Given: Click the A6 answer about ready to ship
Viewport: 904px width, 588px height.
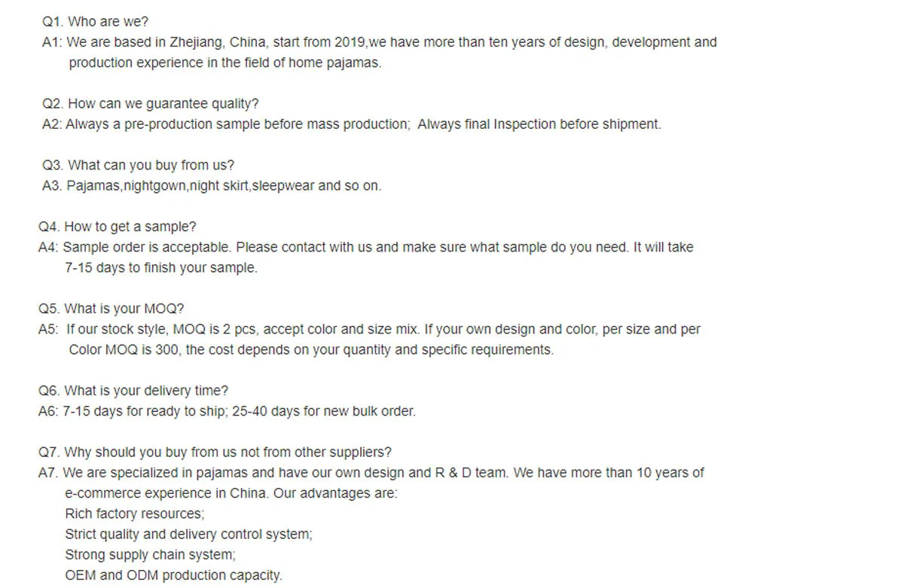Looking at the screenshot, I should coord(227,411).
